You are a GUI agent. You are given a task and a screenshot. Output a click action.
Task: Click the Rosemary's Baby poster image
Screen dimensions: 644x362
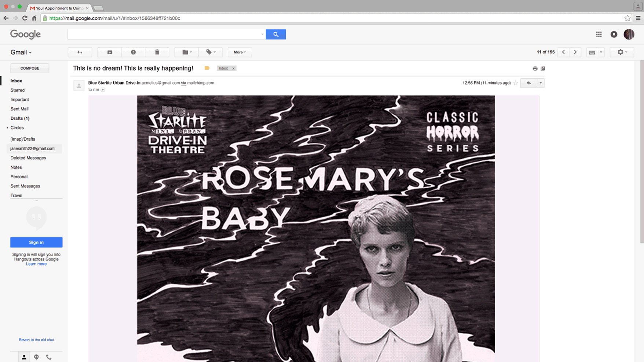pyautogui.click(x=316, y=229)
